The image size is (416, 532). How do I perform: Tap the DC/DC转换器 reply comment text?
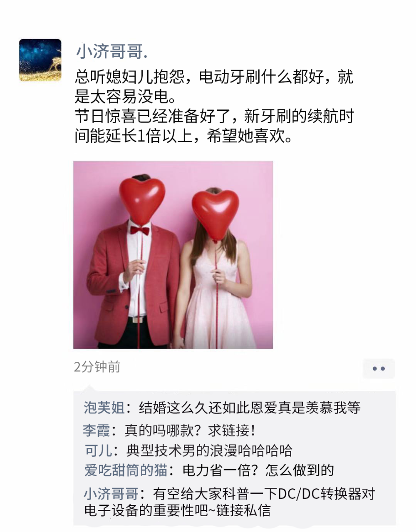click(x=230, y=502)
